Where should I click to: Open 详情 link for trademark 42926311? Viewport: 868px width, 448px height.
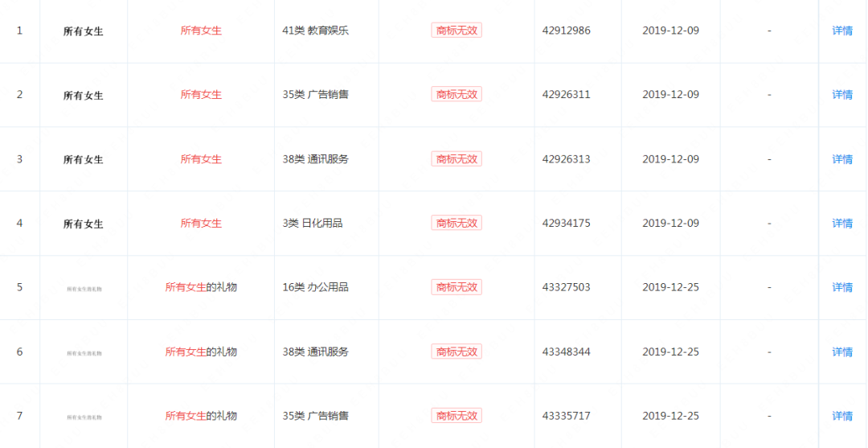click(842, 95)
